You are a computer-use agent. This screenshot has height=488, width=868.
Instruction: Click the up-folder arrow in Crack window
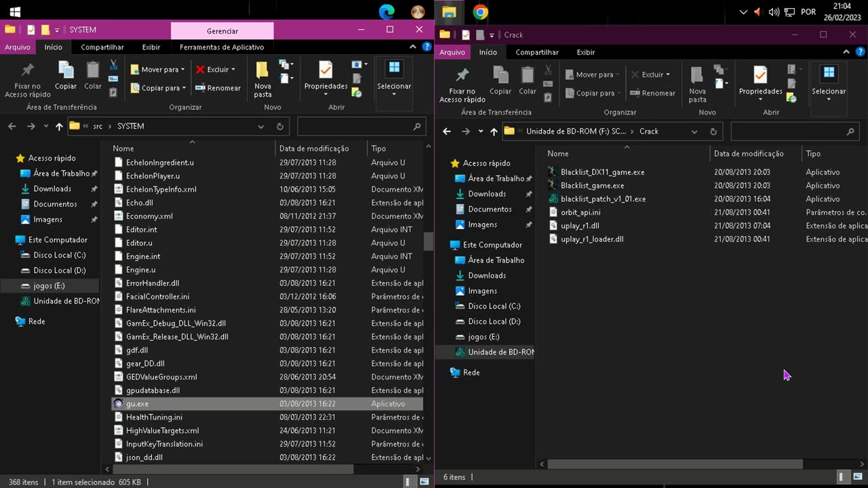pos(494,131)
